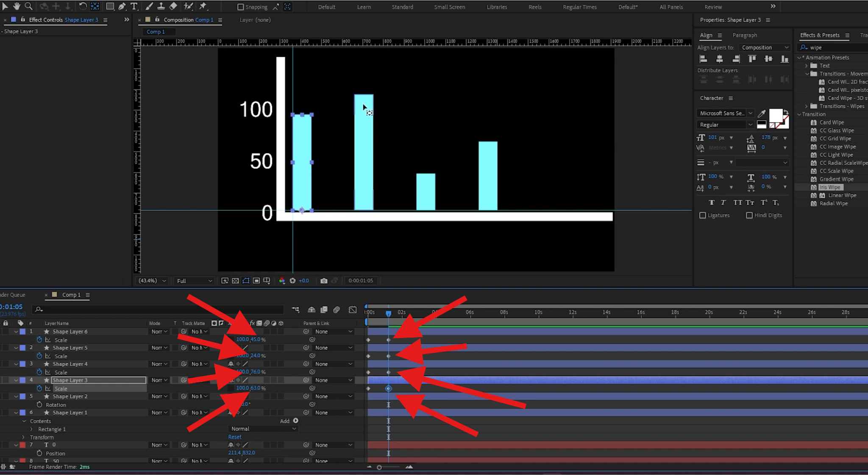Check the Ligatures checkbox

click(702, 215)
